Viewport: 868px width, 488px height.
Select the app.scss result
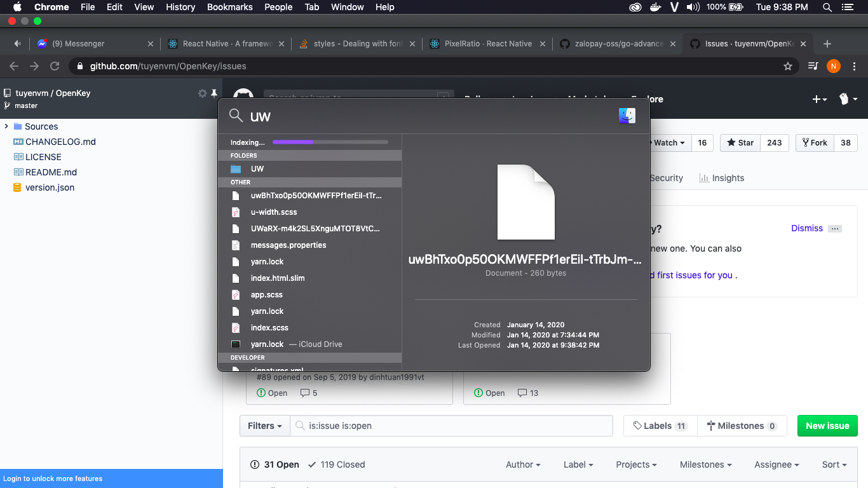[310, 295]
